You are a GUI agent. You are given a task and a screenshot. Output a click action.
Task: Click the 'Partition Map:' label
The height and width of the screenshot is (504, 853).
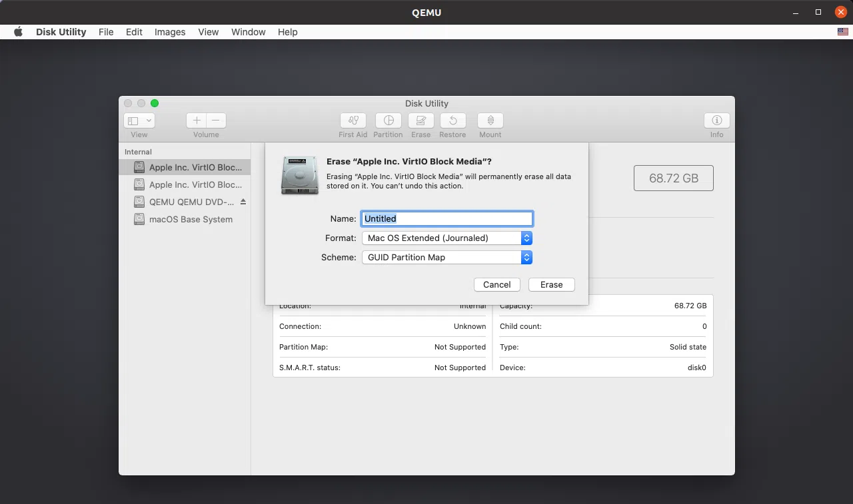tap(303, 347)
